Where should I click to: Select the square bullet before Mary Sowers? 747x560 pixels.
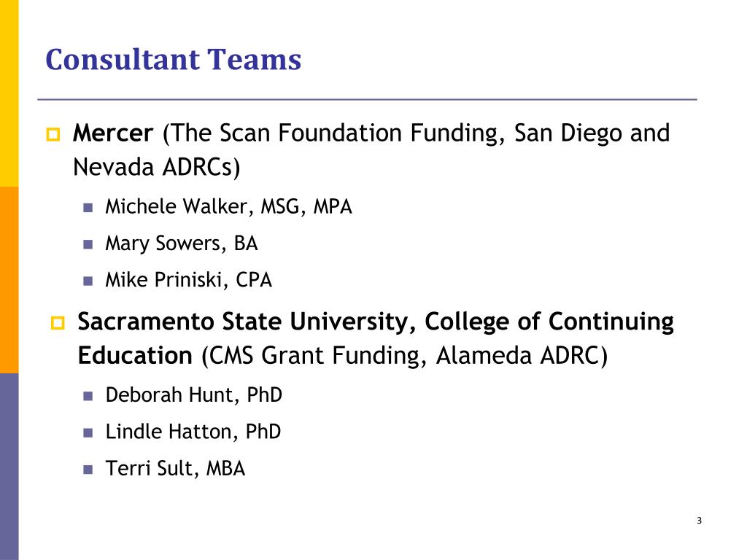tap(88, 244)
